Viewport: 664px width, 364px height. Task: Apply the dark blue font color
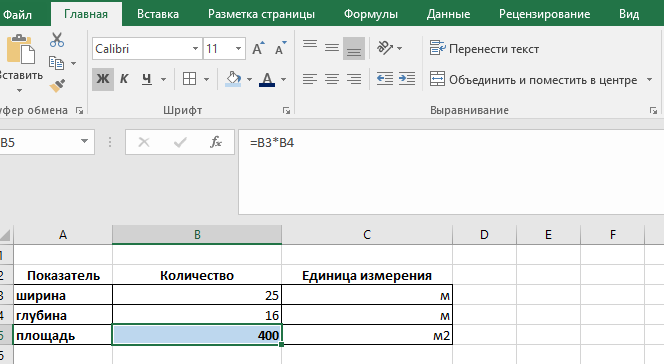coord(267,79)
